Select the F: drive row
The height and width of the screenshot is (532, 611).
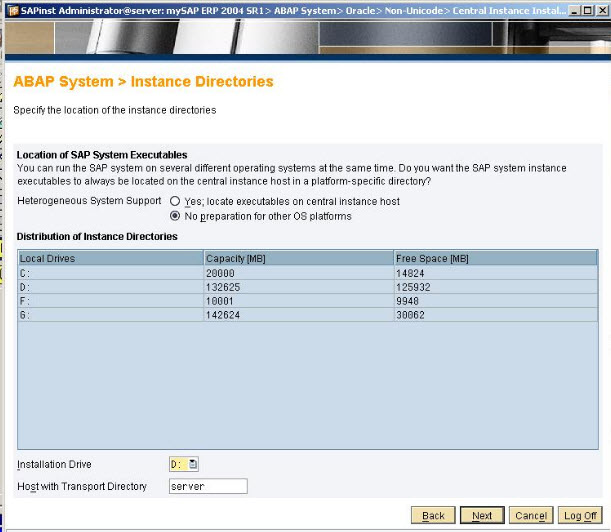308,301
